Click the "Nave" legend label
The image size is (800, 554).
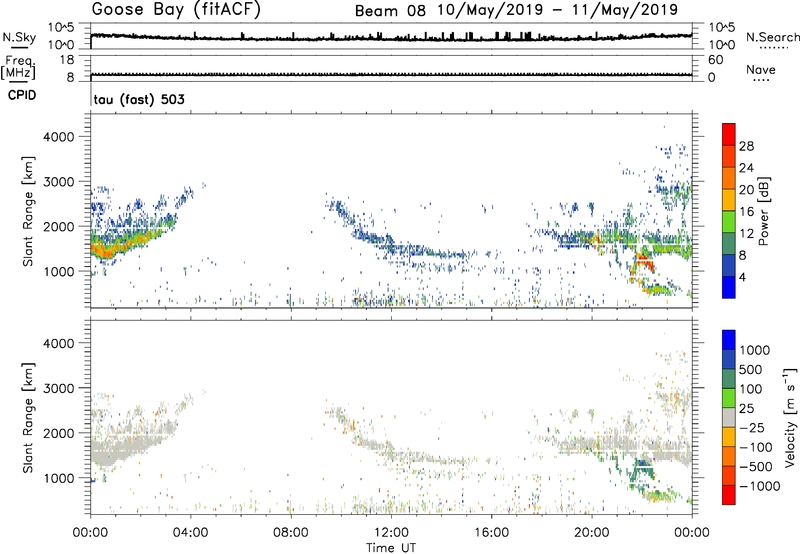pyautogui.click(x=761, y=69)
